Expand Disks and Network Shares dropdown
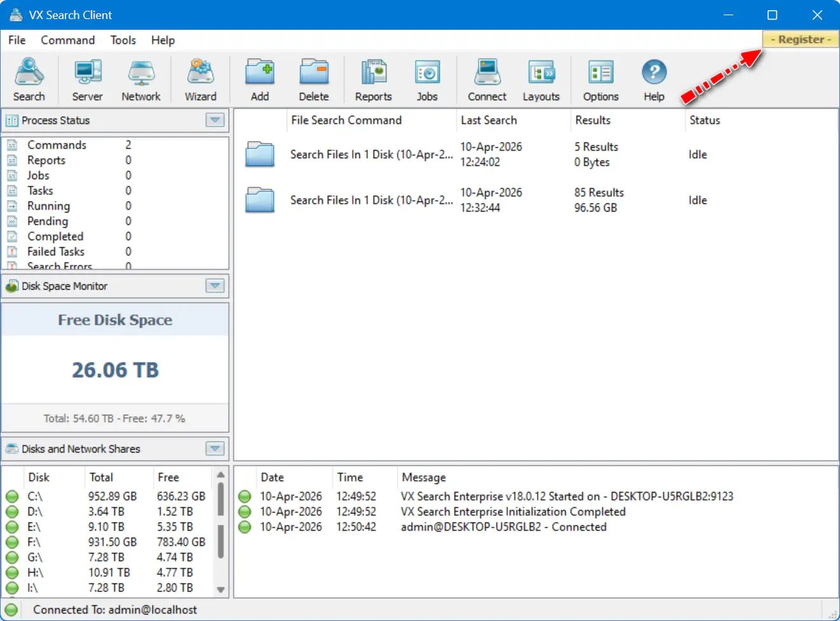Viewport: 840px width, 621px height. [215, 449]
